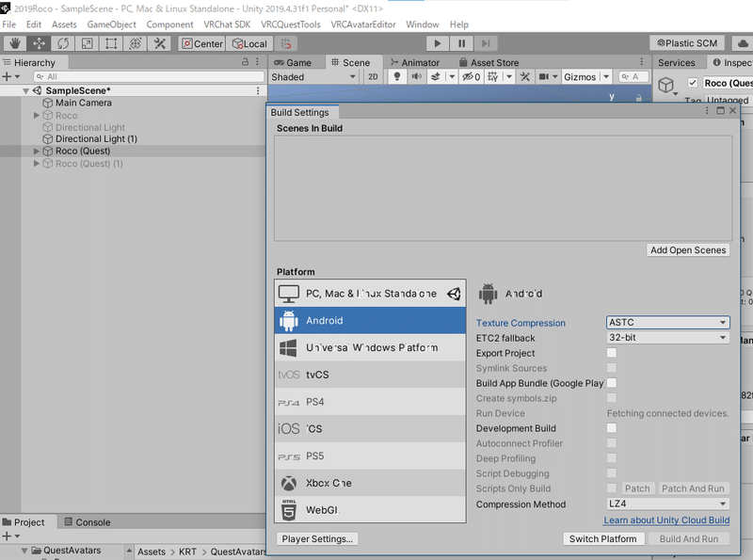Enable Export Project checkbox
Image resolution: width=753 pixels, height=560 pixels.
pos(611,353)
